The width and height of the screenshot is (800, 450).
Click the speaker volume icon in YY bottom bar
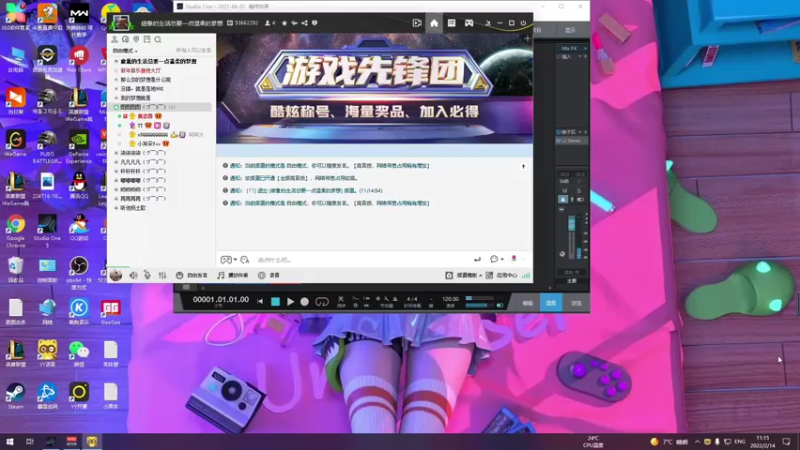pos(133,275)
